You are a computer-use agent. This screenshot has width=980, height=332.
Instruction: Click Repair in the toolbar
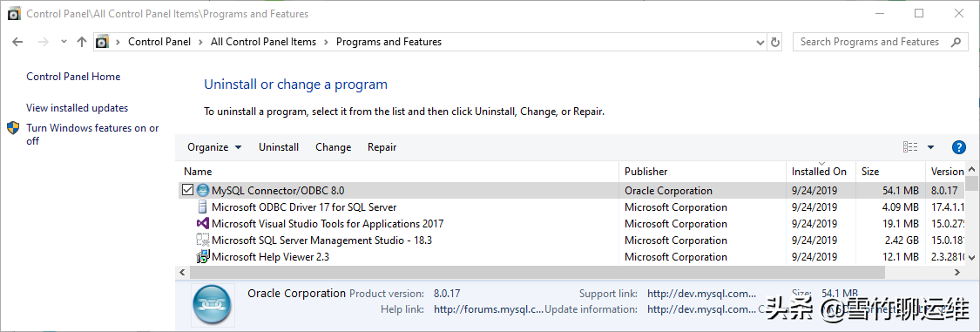pos(382,147)
